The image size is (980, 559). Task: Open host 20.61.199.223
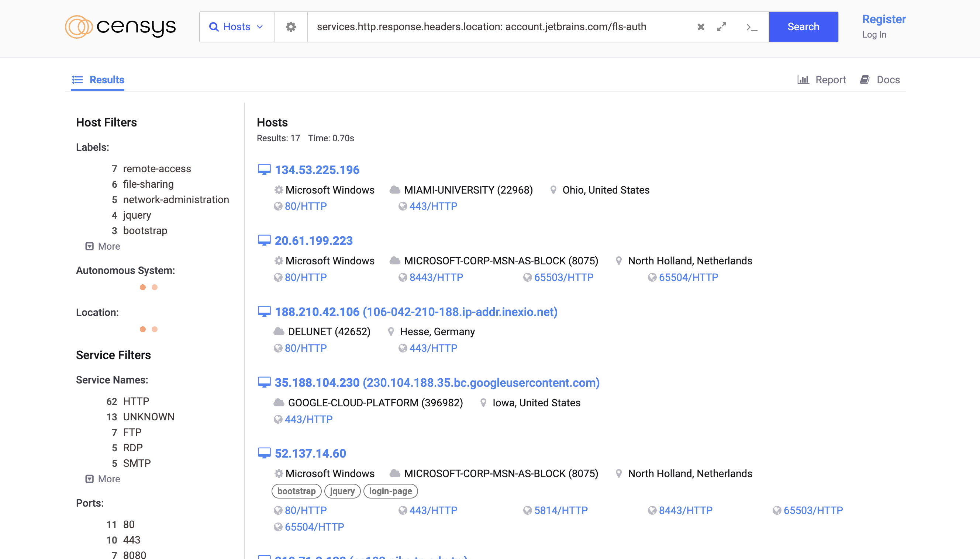(314, 241)
